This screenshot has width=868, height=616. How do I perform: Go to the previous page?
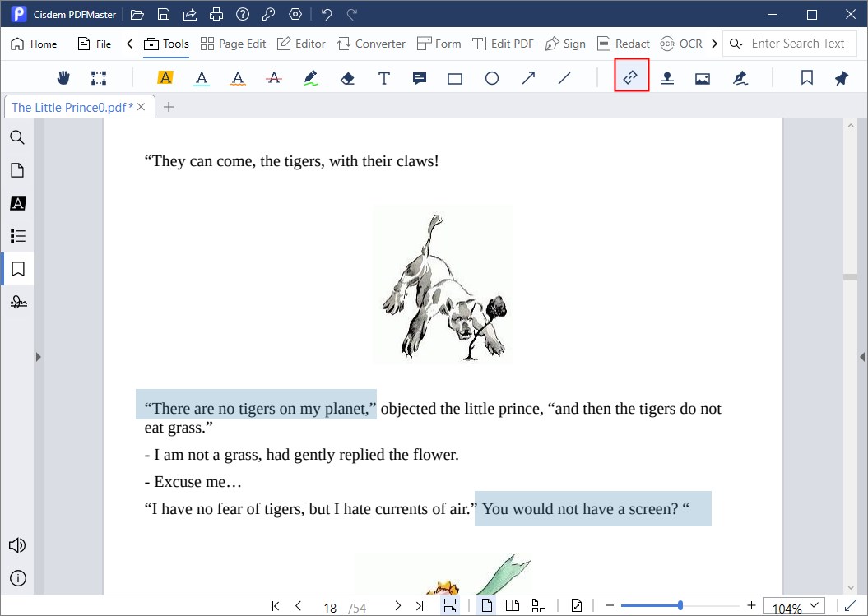(x=299, y=606)
